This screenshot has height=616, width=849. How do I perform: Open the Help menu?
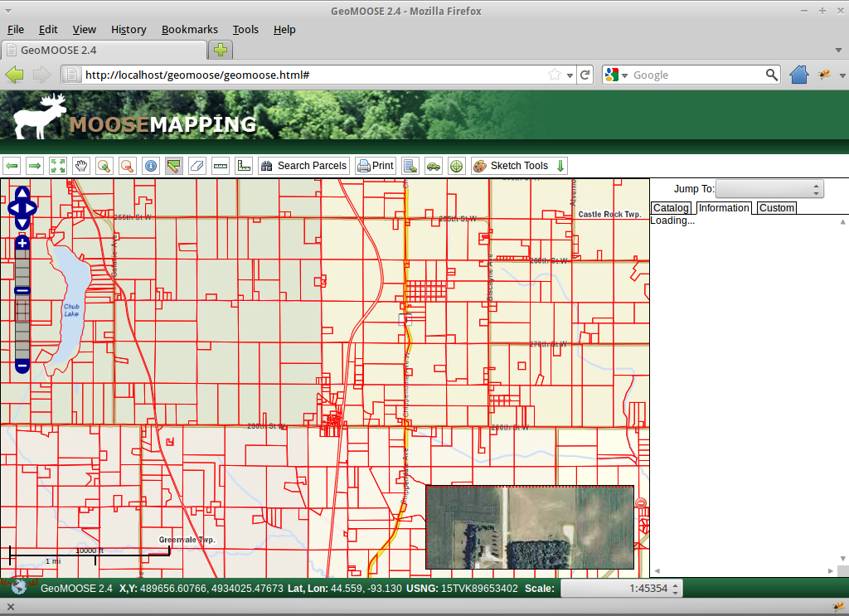pyautogui.click(x=284, y=30)
